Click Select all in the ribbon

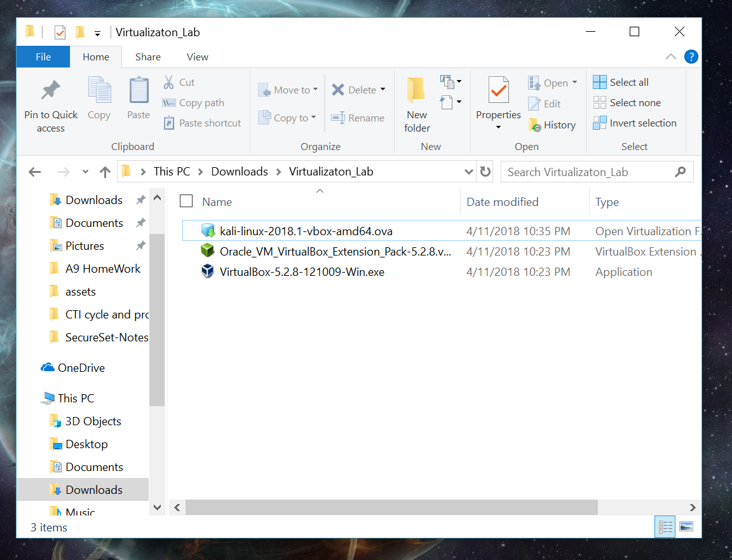click(x=621, y=82)
